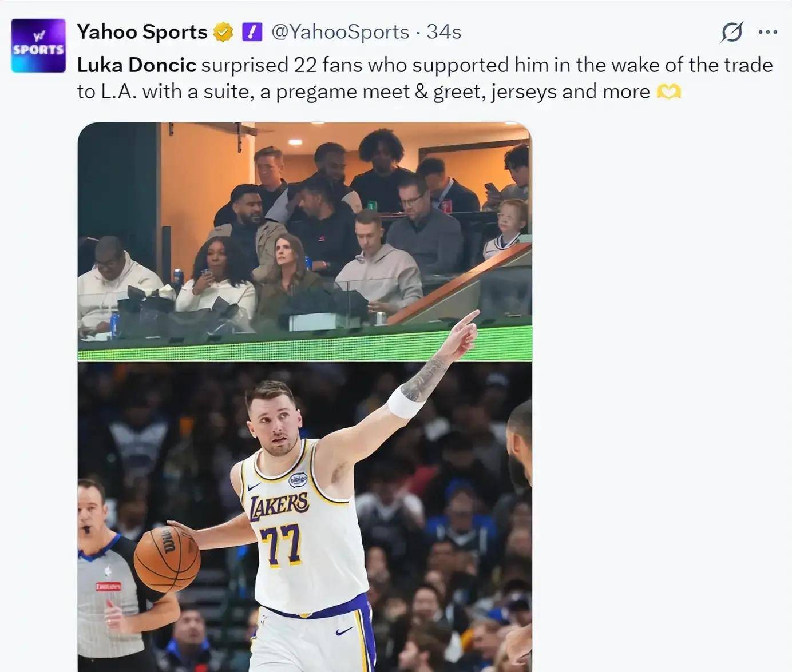792x672 pixels.
Task: Open Grok actions with the slashed-circle icon
Action: tap(731, 32)
